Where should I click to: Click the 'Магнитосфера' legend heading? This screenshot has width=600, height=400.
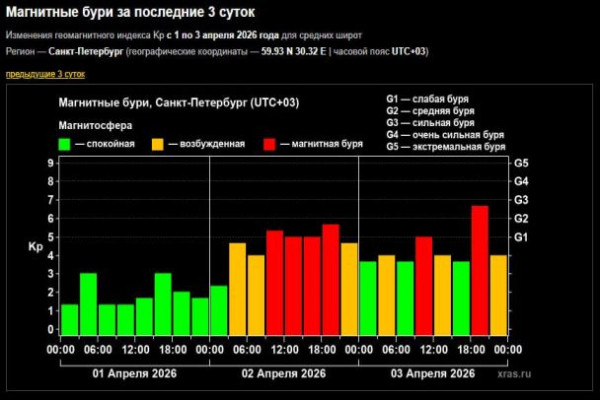click(96, 125)
